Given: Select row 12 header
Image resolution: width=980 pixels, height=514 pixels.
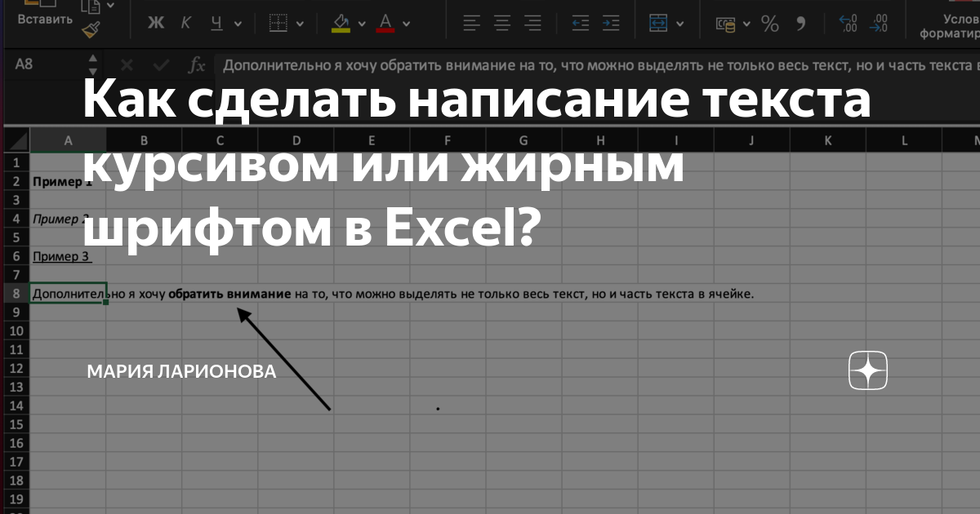Looking at the screenshot, I should tap(16, 369).
